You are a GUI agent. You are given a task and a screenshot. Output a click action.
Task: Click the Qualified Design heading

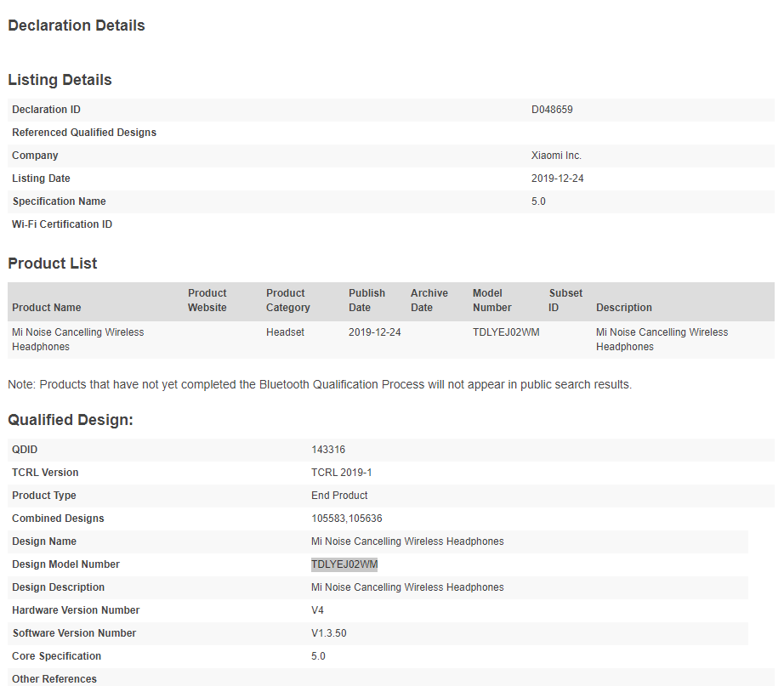click(x=71, y=420)
